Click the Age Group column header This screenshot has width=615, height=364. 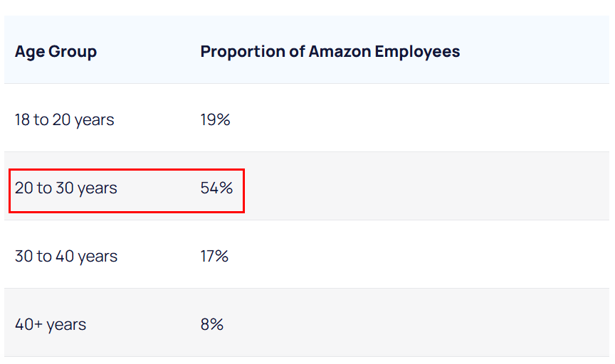point(56,52)
